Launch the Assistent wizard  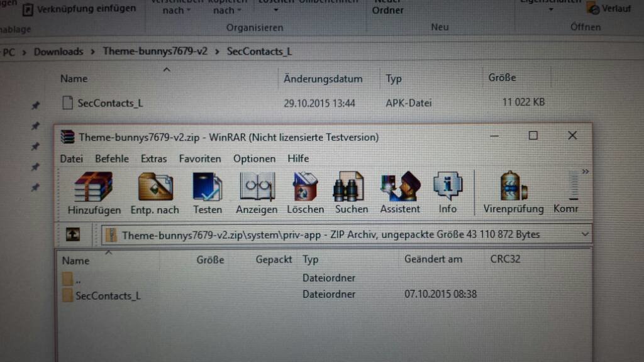(x=400, y=193)
